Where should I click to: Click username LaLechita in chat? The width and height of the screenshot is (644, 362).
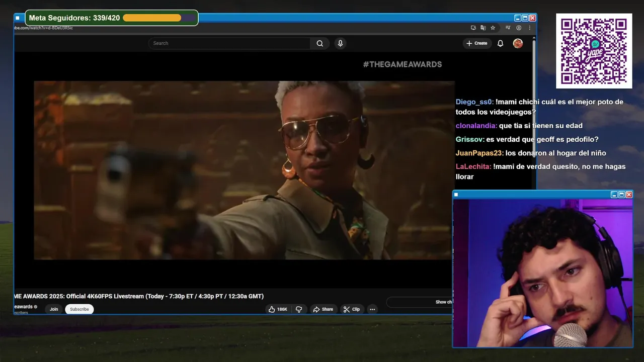[473, 166]
